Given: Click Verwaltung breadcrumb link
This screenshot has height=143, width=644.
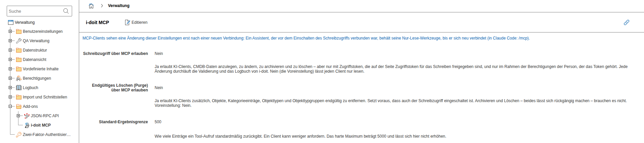Looking at the screenshot, I should [x=119, y=6].
